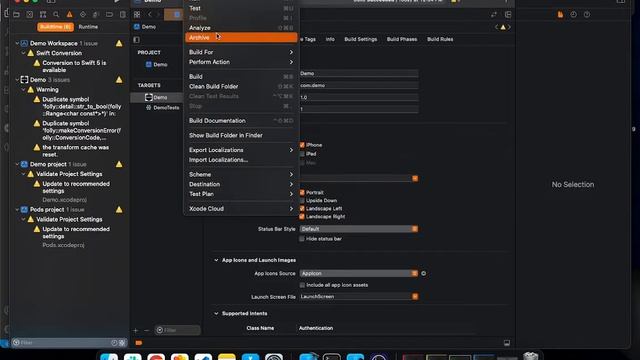The height and width of the screenshot is (360, 640).
Task: Toggle the Portrait orientation checkbox
Action: click(302, 192)
